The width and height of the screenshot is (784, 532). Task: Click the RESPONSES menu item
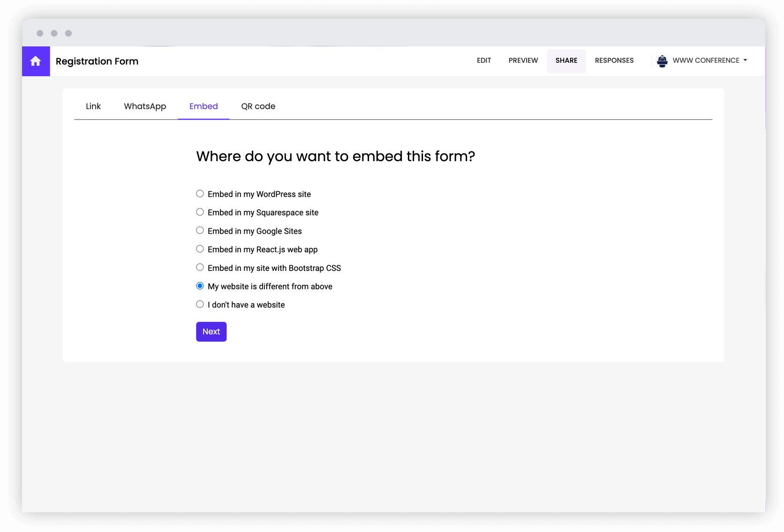tap(614, 60)
